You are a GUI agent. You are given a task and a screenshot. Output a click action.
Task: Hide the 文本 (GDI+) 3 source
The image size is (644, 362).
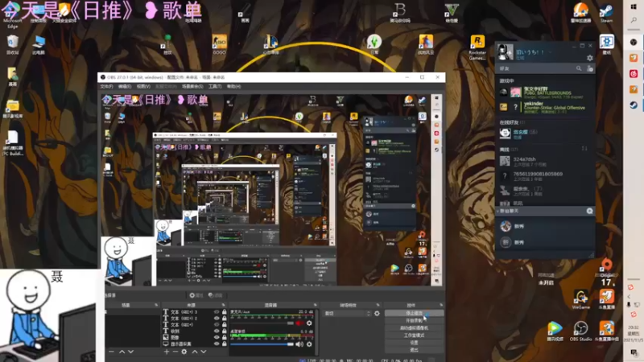coord(217,312)
